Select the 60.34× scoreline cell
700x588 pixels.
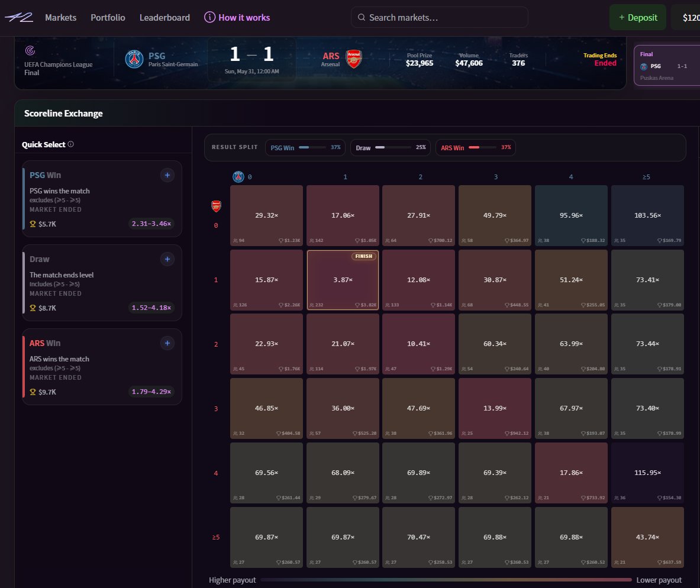click(x=495, y=344)
